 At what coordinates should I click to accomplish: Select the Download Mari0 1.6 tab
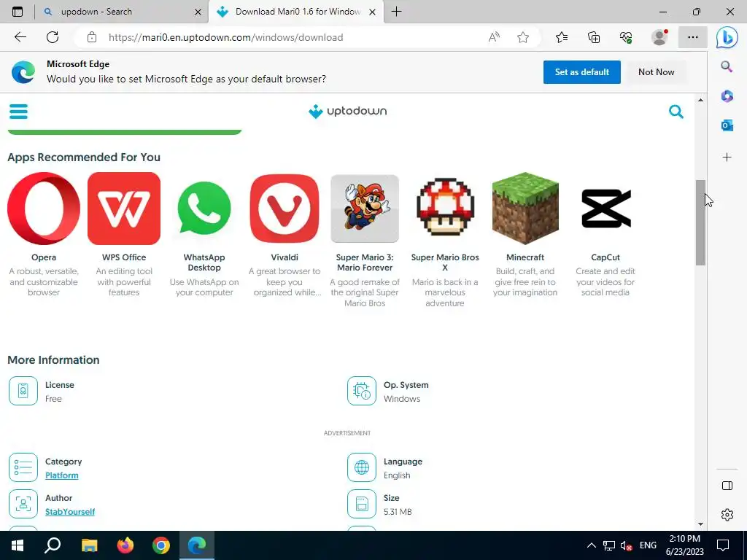point(295,12)
